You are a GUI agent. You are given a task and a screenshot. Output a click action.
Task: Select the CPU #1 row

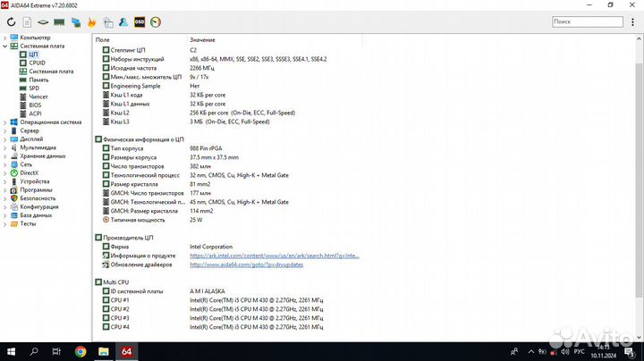[x=120, y=300]
